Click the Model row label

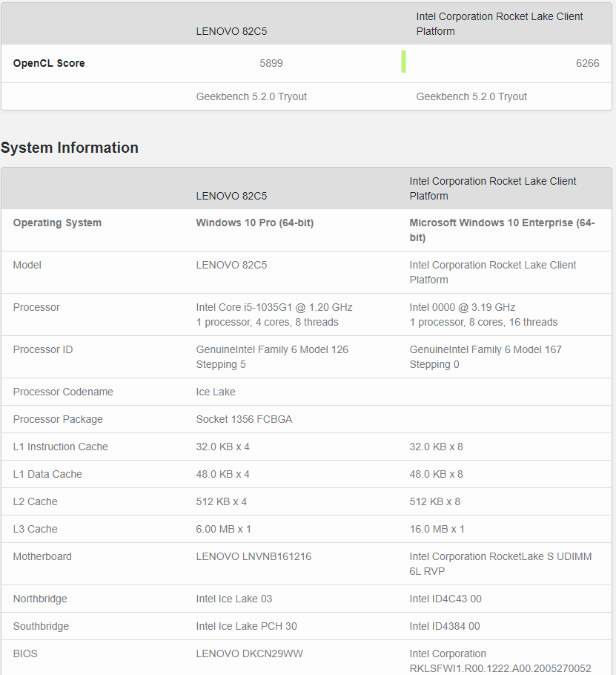click(27, 266)
